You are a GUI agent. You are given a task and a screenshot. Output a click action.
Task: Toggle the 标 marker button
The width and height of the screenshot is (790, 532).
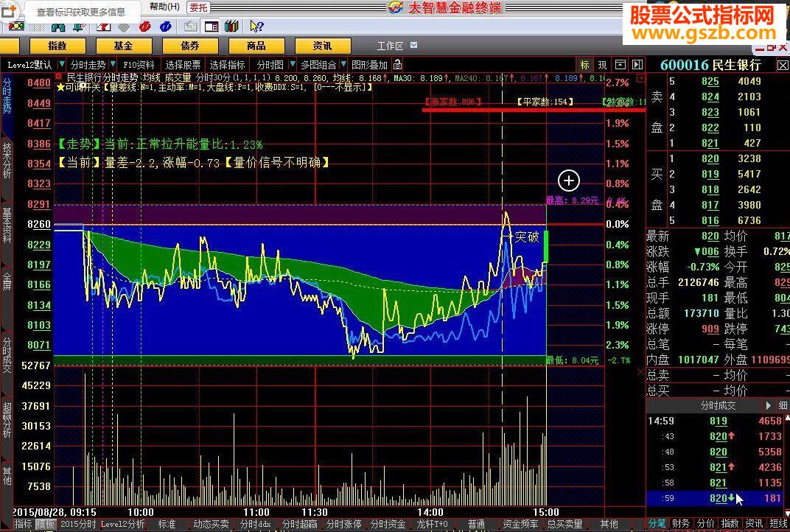[584, 65]
